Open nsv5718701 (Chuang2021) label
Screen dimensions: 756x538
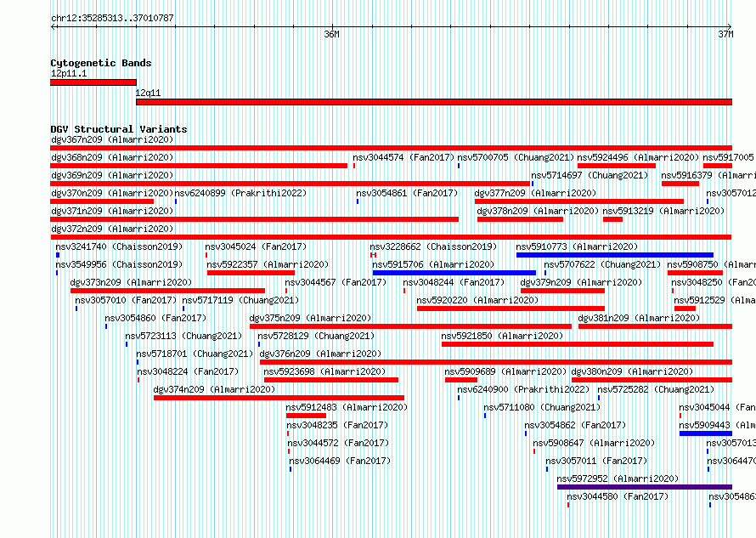click(x=195, y=354)
